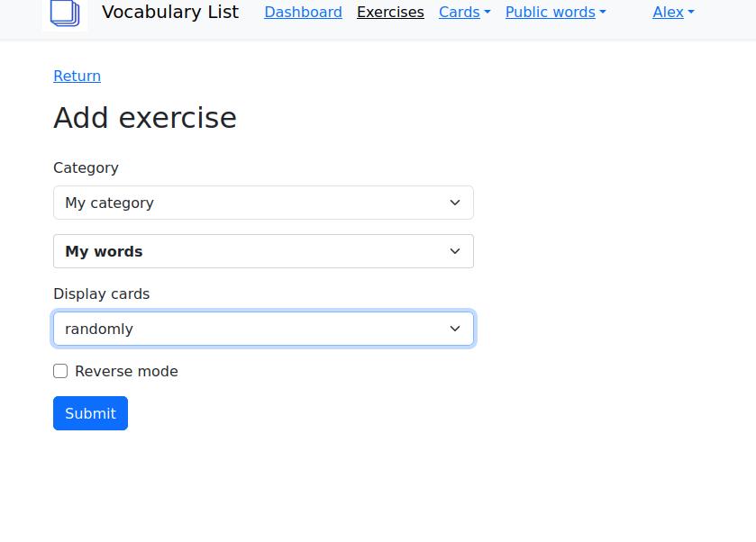The height and width of the screenshot is (542, 756).
Task: Click the Display cards field label
Action: (101, 294)
